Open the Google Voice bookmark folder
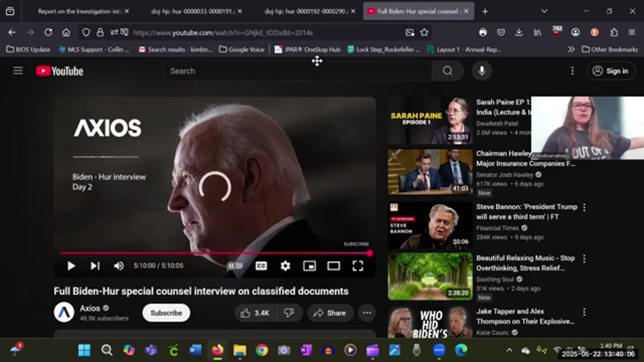Image resolution: width=644 pixels, height=362 pixels. coord(242,49)
